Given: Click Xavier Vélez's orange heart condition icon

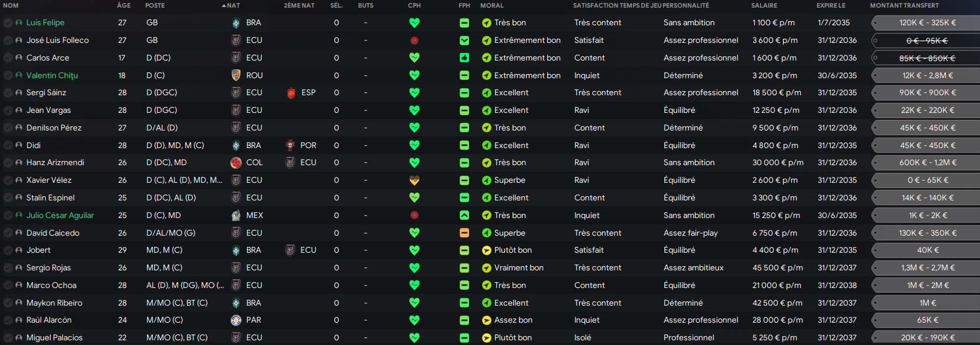Looking at the screenshot, I should point(414,180).
